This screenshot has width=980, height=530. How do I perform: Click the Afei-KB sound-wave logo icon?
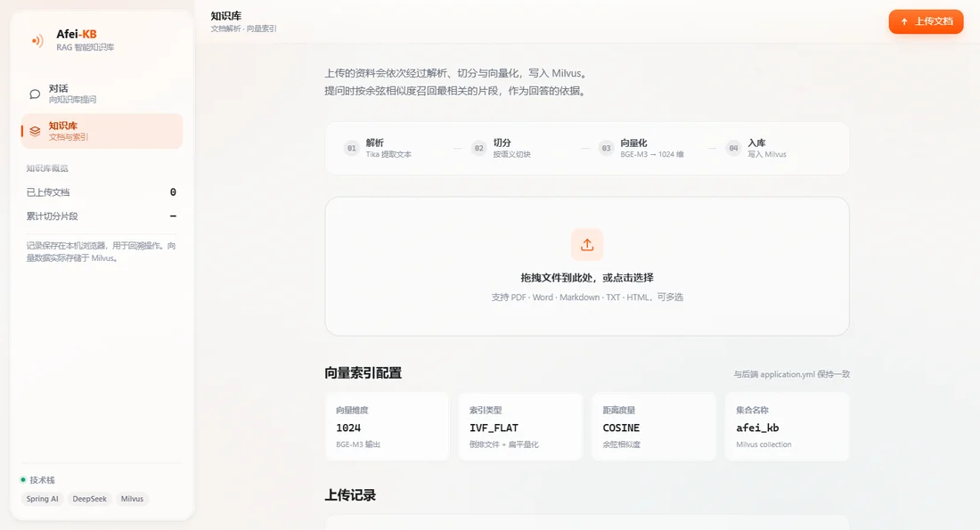pyautogui.click(x=37, y=41)
